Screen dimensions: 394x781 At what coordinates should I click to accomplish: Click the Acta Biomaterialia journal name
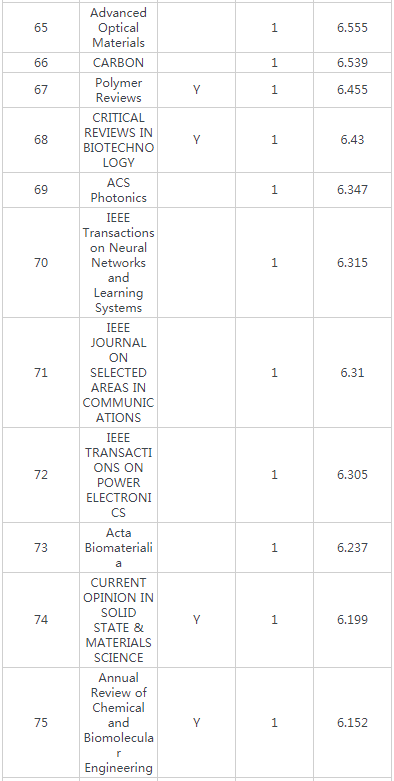[x=119, y=548]
